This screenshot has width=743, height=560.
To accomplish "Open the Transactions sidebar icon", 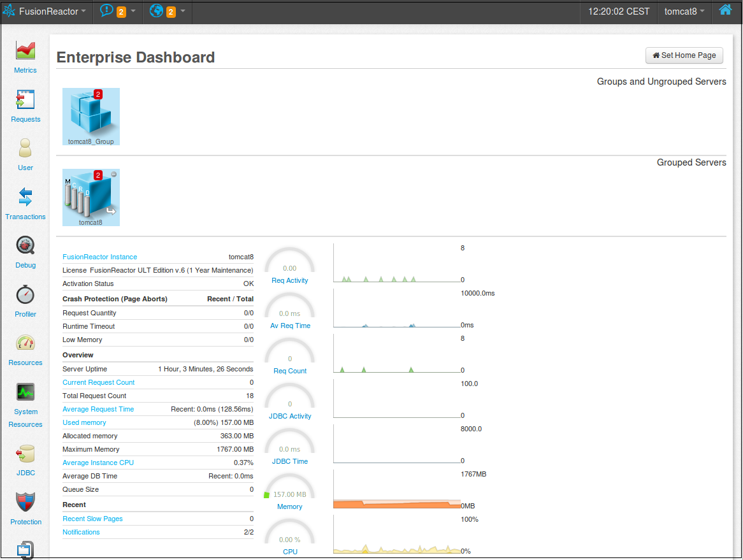I will [x=25, y=197].
